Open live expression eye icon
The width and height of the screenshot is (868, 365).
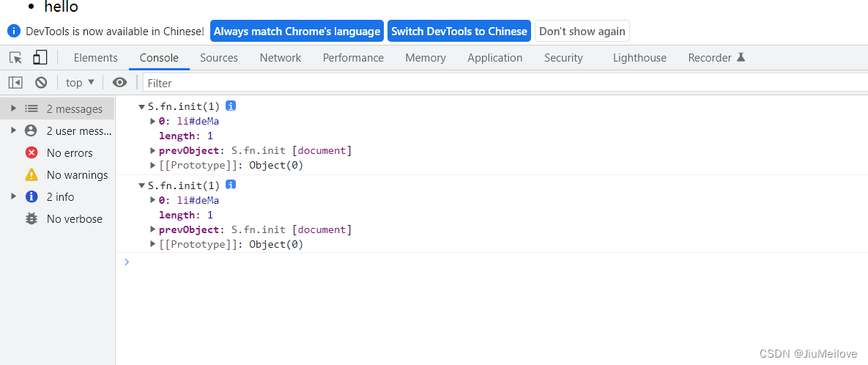119,83
